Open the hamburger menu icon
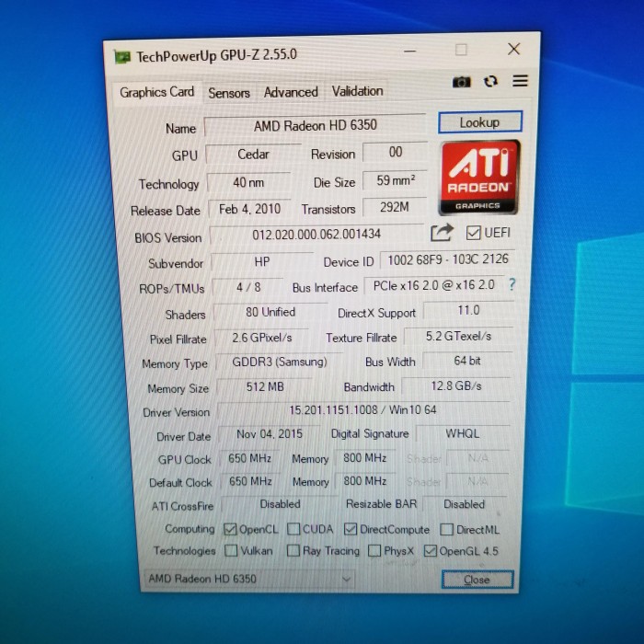 click(520, 81)
